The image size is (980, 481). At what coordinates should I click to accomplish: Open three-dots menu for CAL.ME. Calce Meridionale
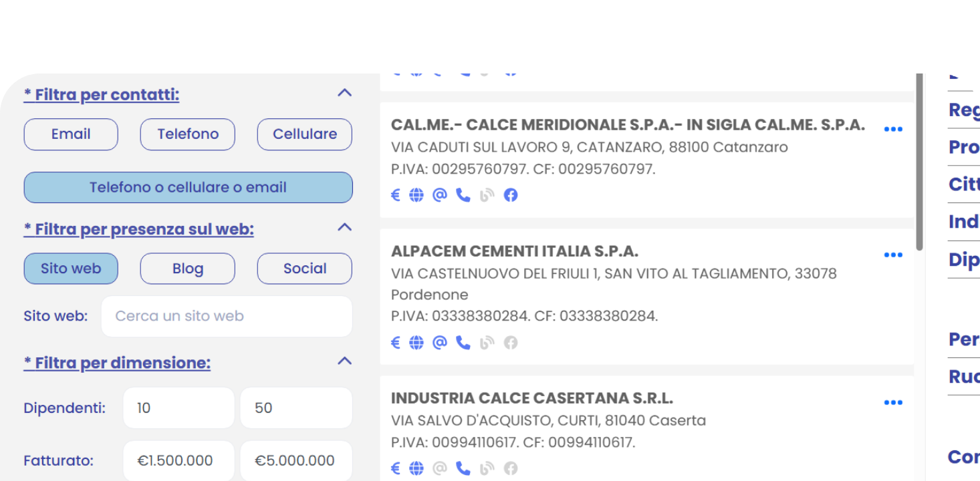click(x=893, y=129)
